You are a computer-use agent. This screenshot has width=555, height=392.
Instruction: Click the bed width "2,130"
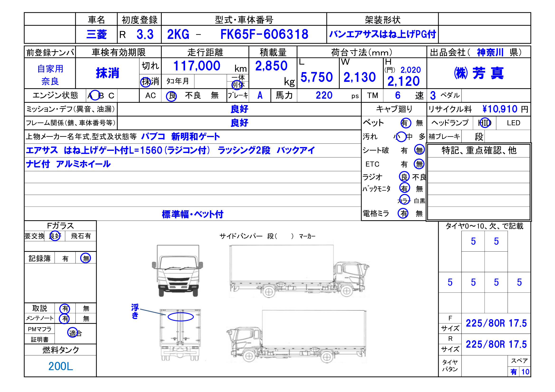click(x=360, y=77)
